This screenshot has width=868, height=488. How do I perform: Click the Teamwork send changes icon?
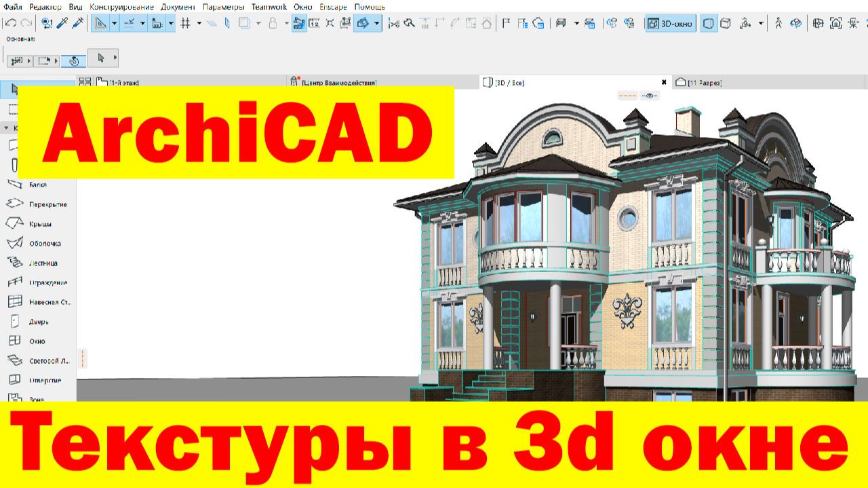point(629,23)
